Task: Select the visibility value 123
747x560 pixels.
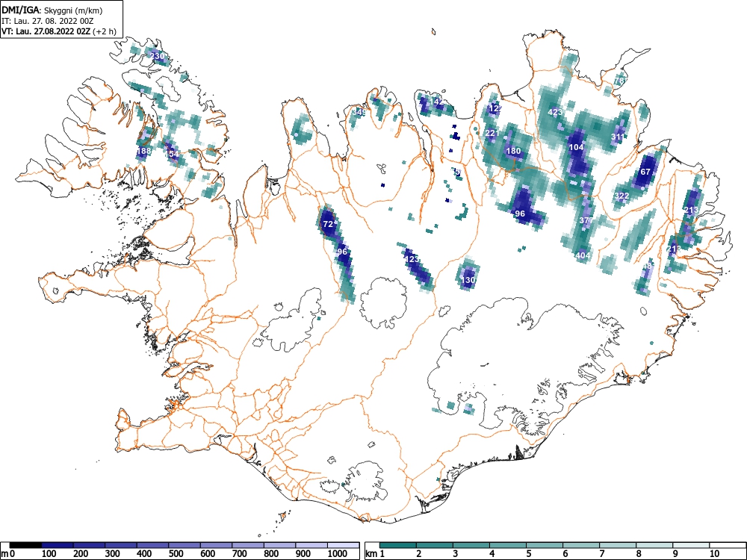Action: coord(412,259)
